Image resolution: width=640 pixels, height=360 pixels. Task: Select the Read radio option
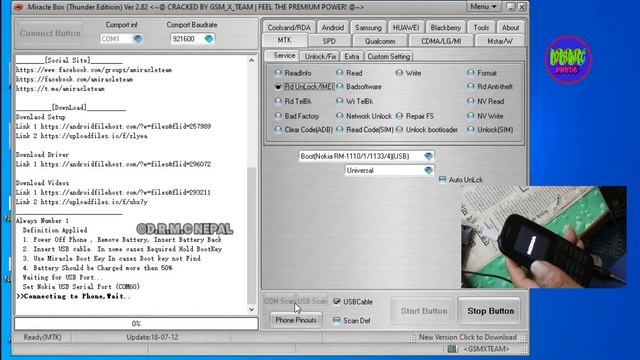[x=340, y=73]
